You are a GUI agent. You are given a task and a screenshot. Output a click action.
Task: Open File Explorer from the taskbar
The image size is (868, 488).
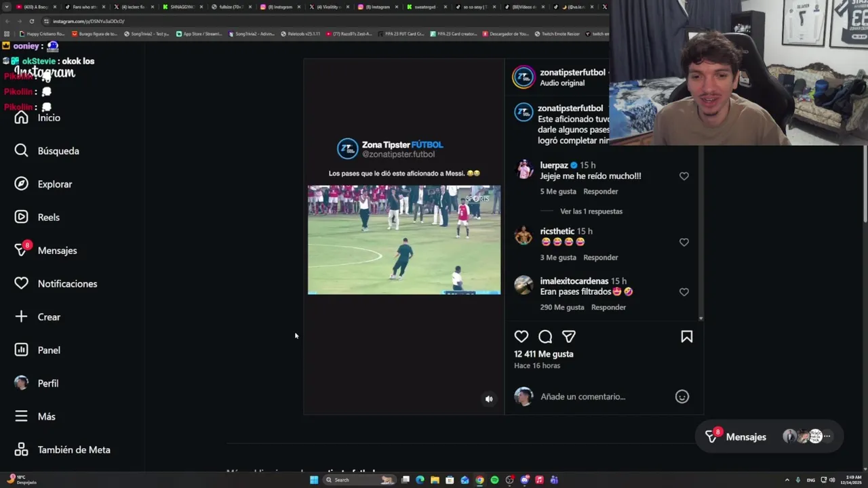click(x=435, y=480)
